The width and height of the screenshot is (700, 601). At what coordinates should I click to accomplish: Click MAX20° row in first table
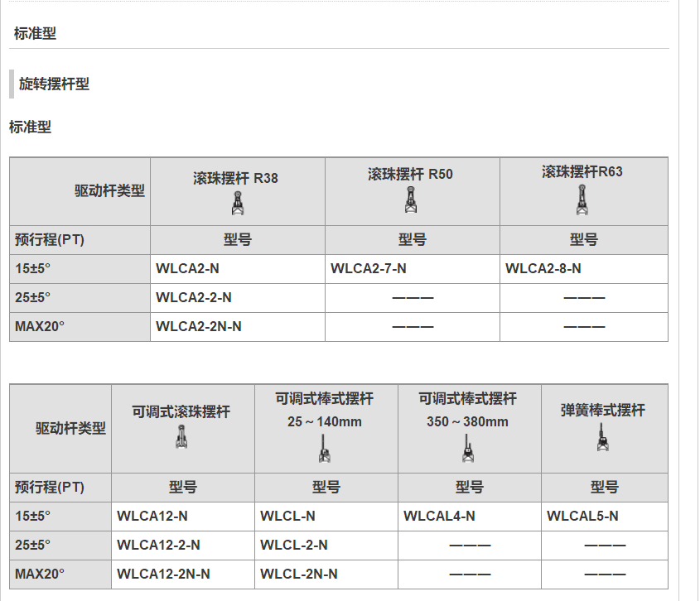pyautogui.click(x=339, y=327)
